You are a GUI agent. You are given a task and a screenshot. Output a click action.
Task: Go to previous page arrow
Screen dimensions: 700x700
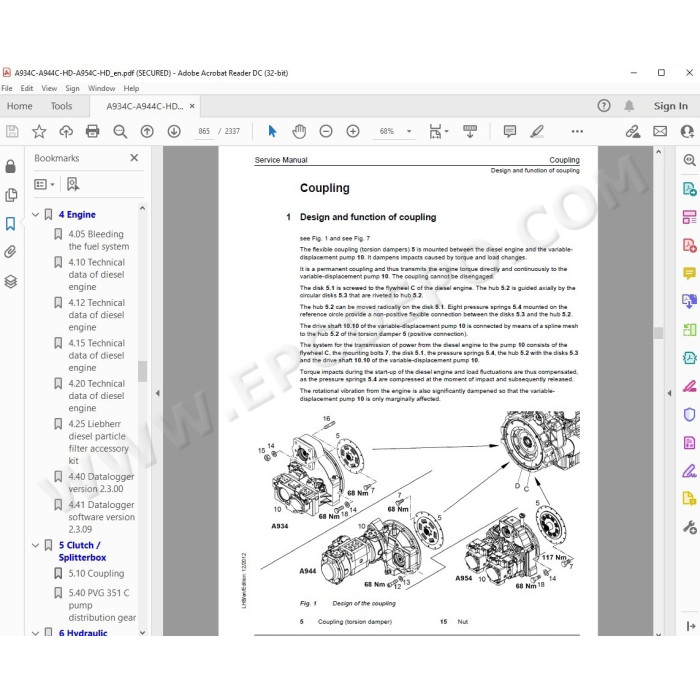(x=147, y=131)
